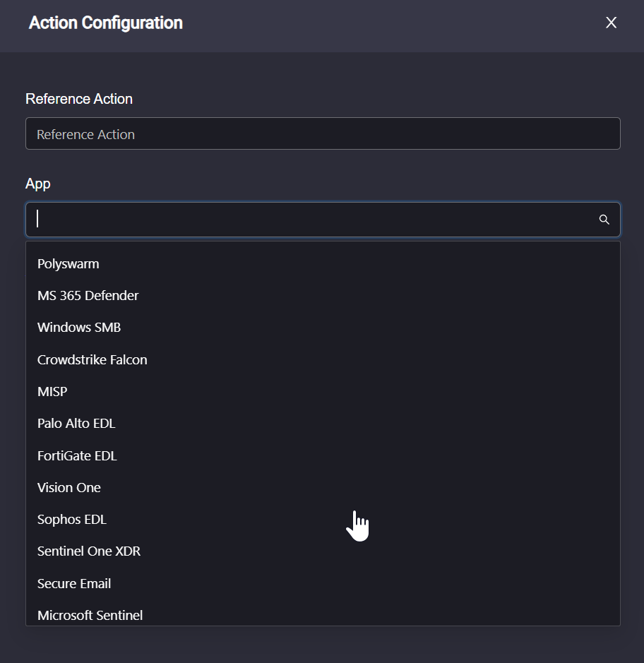644x663 pixels.
Task: Click the Action Configuration title
Action: 106,23
